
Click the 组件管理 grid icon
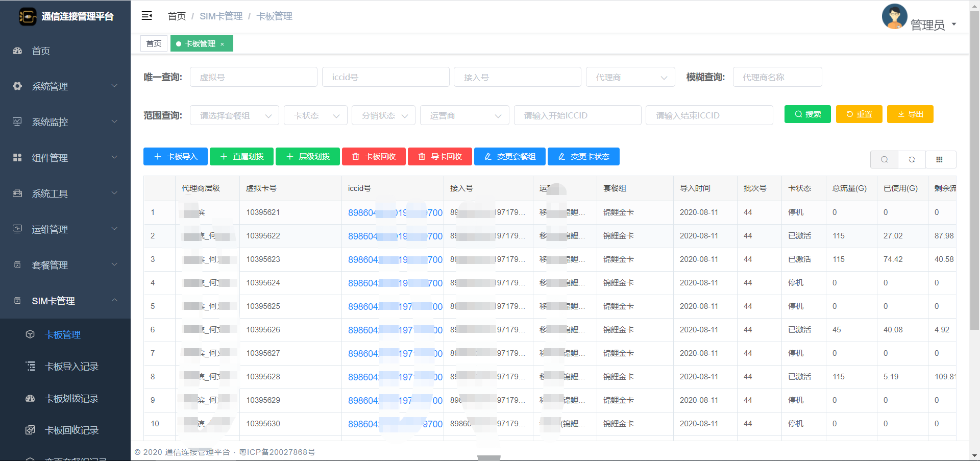point(17,158)
